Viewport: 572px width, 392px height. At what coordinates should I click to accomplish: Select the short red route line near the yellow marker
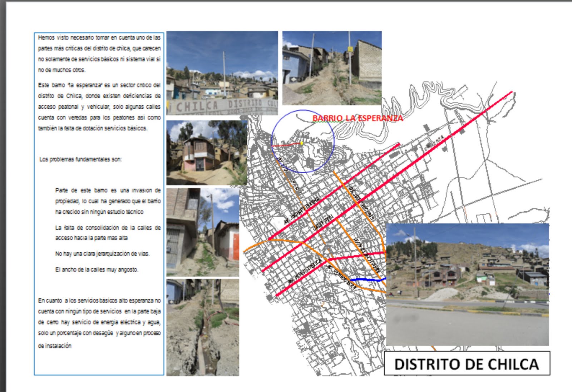(286, 145)
